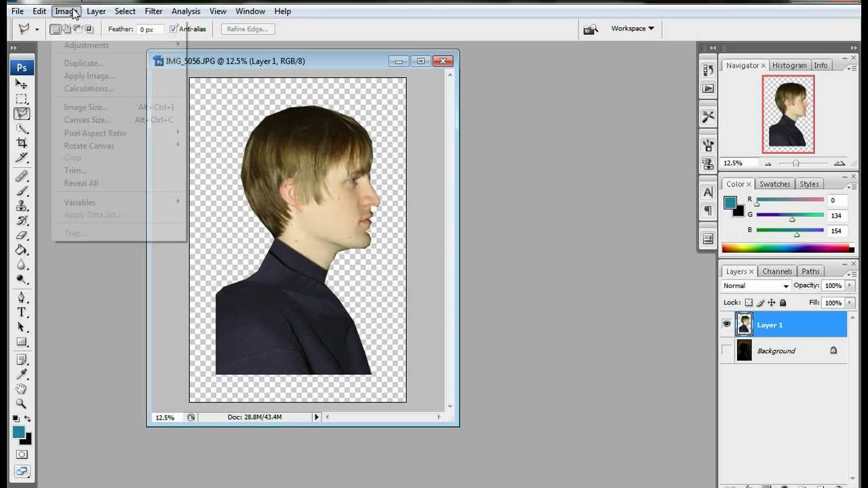This screenshot has width=868, height=488.
Task: Click the Refine Edge button
Action: [x=248, y=29]
